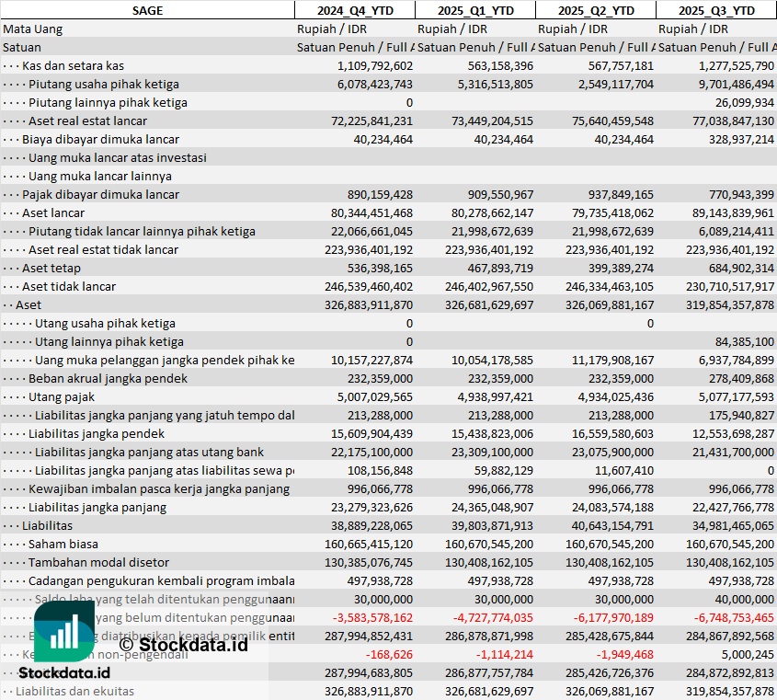Select the 2025_Q3_YTD column header

(716, 10)
